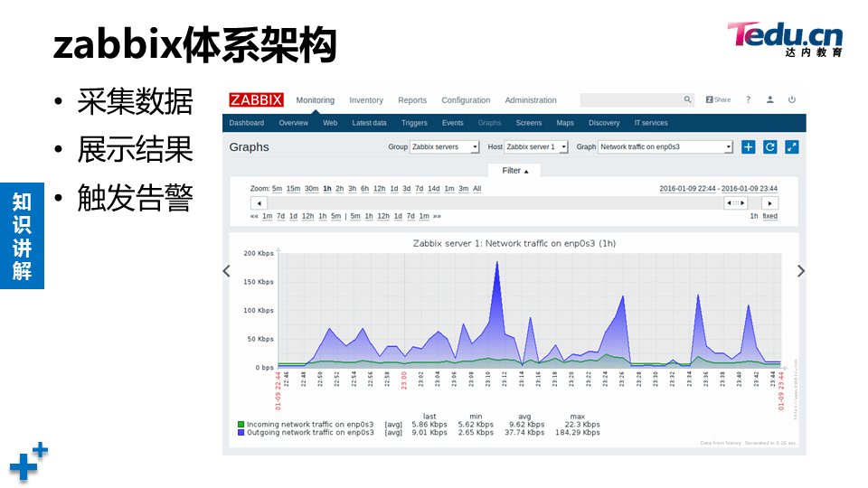Open the Configuration menu
Image resolution: width=868 pixels, height=488 pixels.
pos(466,100)
